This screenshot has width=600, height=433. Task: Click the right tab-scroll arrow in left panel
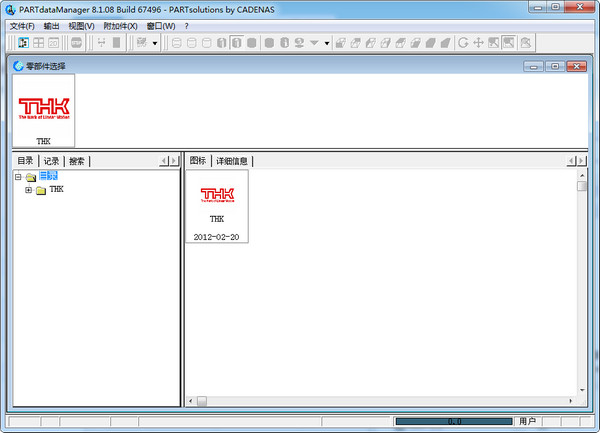point(174,161)
